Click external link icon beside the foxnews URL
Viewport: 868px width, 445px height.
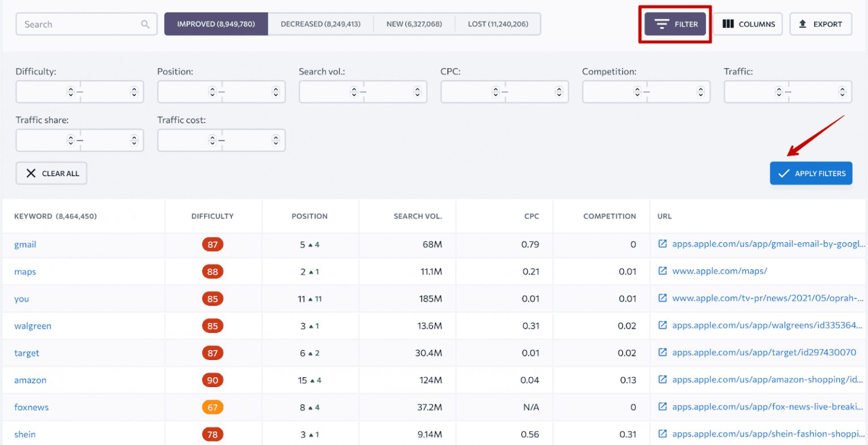[x=662, y=407]
